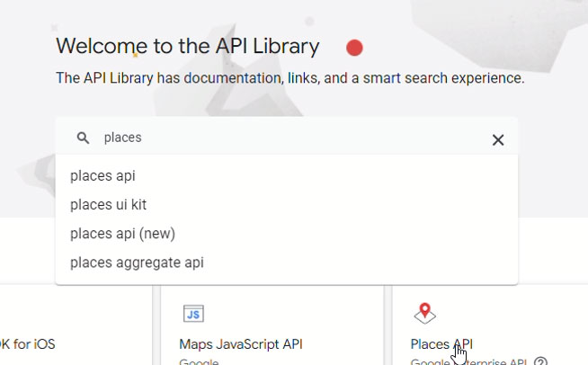This screenshot has width=588, height=365.
Task: Open the Places API card title
Action: click(441, 344)
